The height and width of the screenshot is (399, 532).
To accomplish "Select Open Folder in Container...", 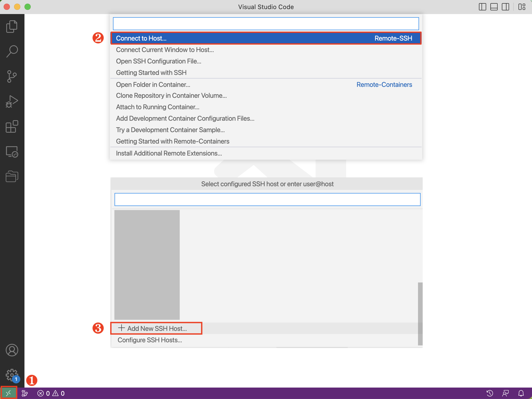I will pyautogui.click(x=266, y=85).
